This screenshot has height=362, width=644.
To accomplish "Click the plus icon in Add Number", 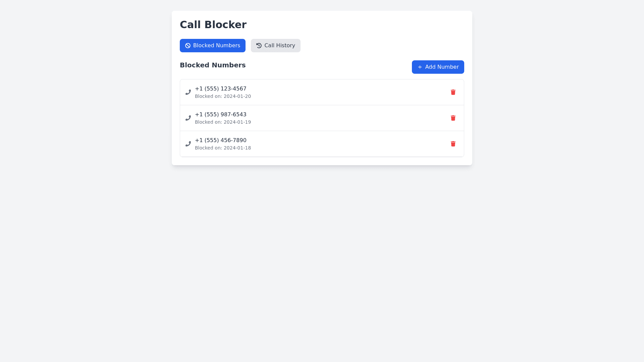I will pos(420,67).
